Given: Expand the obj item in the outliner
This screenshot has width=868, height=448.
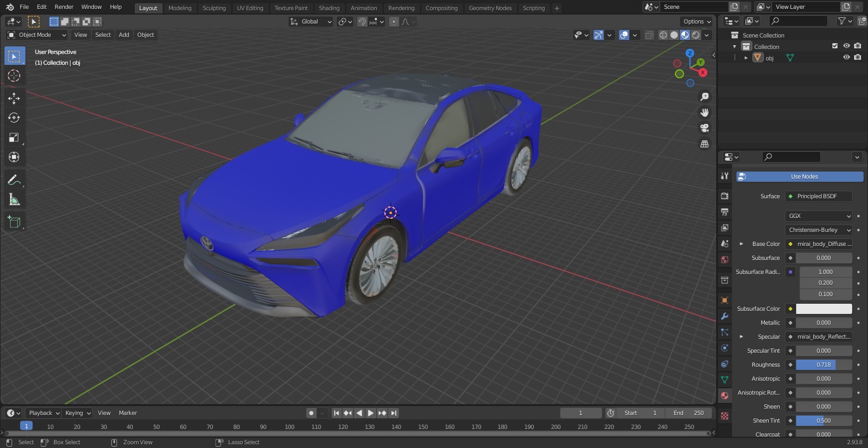Looking at the screenshot, I should tap(746, 58).
